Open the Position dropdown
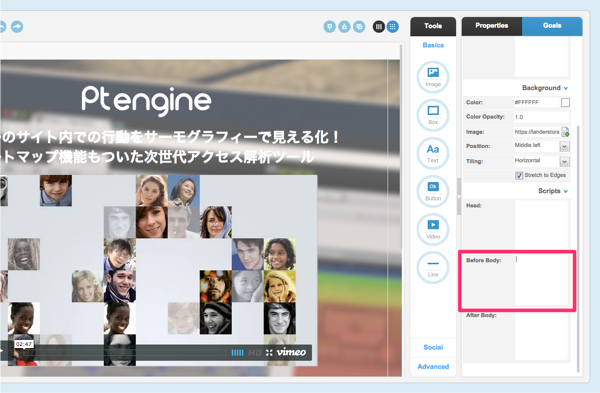 point(564,146)
